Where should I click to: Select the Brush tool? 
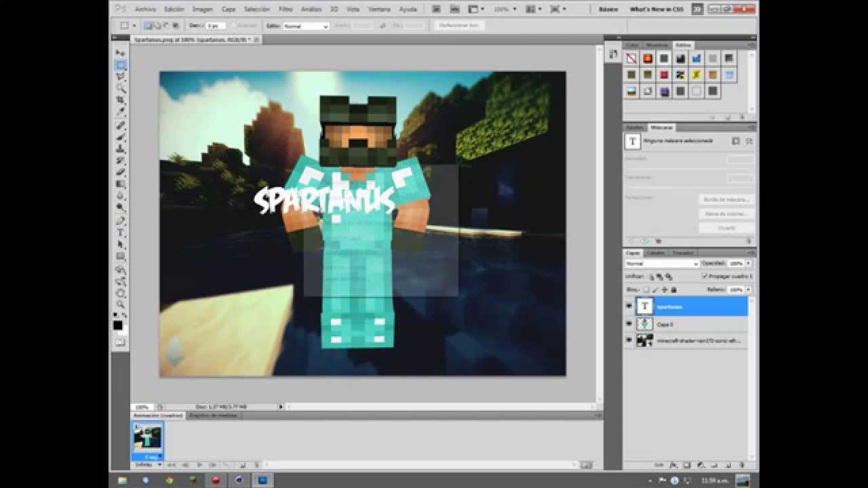point(121,137)
